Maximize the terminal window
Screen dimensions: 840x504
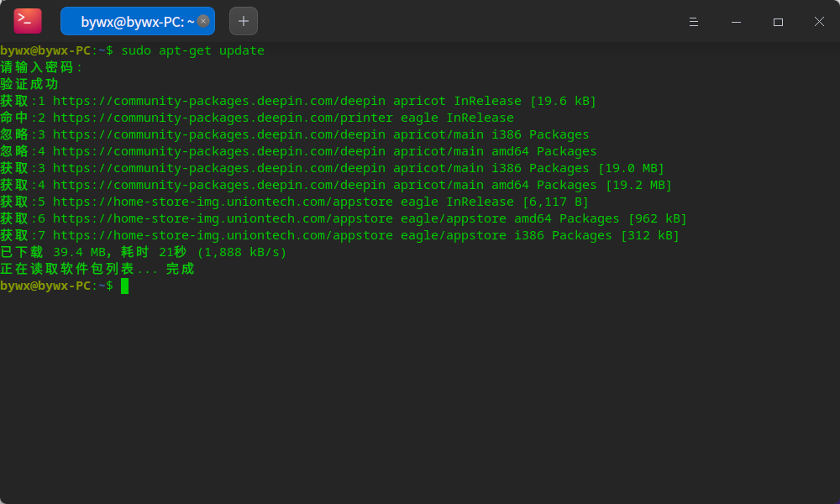click(x=778, y=22)
